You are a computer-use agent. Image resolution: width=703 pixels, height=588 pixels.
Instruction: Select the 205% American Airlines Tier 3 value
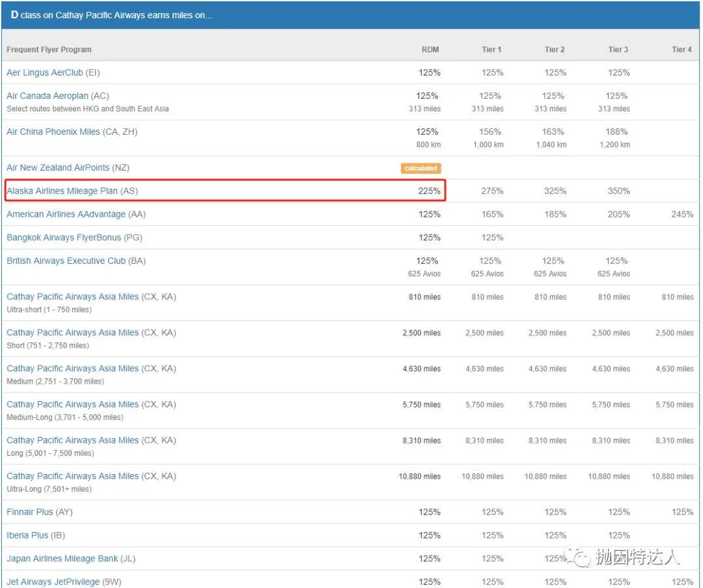click(x=619, y=214)
